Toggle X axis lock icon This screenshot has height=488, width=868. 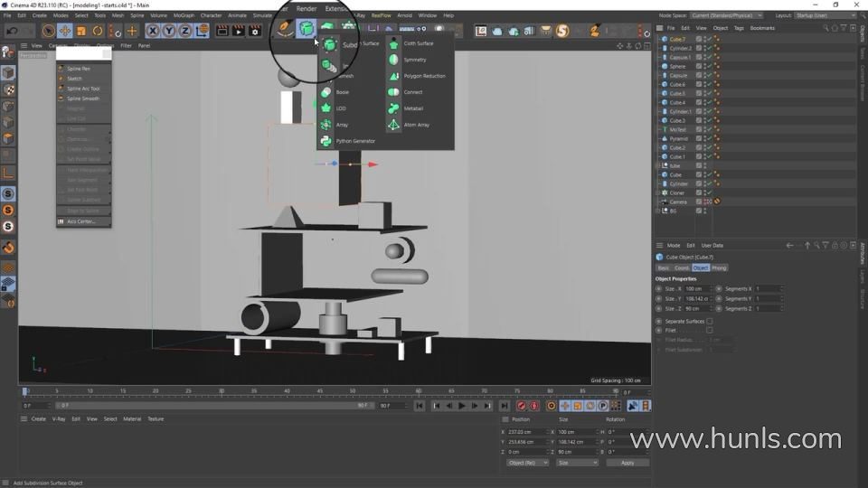click(x=153, y=31)
